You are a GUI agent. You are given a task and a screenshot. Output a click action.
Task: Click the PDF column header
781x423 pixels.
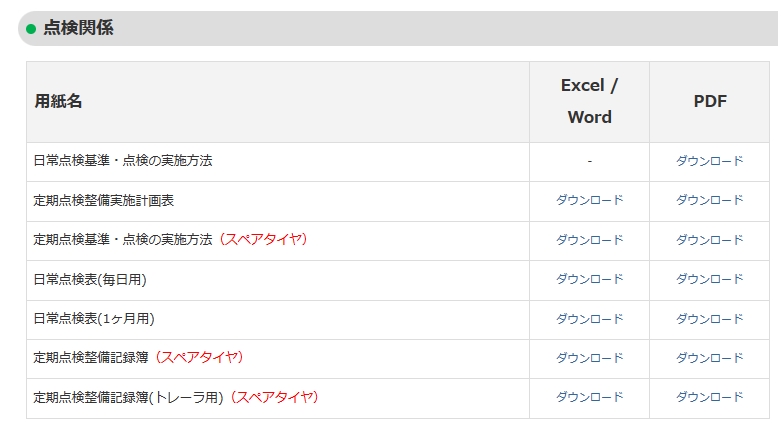[x=710, y=102]
